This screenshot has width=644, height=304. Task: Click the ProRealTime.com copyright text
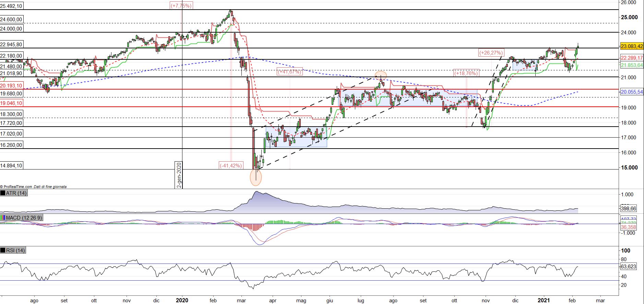pos(16,187)
